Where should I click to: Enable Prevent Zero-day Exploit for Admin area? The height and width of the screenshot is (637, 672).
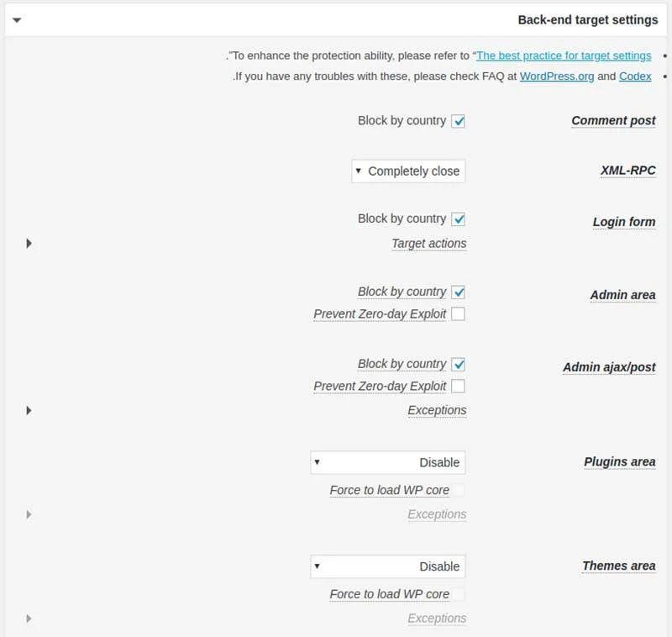[457, 313]
